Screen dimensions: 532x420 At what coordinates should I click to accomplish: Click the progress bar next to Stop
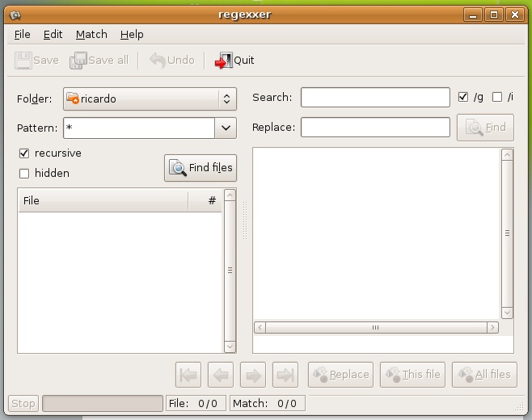[x=103, y=403]
